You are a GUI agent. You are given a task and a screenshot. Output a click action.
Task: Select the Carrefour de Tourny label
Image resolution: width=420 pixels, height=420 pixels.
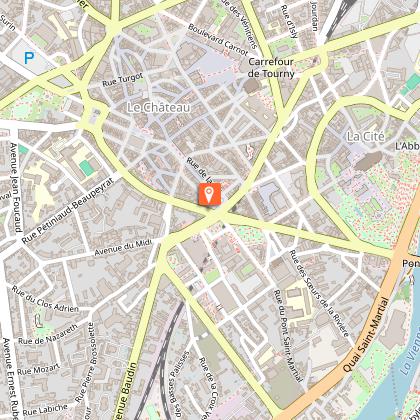[x=271, y=68]
